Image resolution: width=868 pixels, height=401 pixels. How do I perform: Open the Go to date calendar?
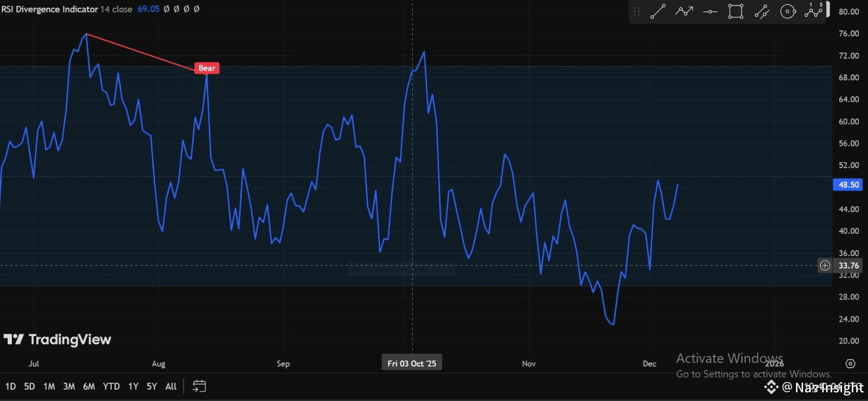[x=199, y=386]
